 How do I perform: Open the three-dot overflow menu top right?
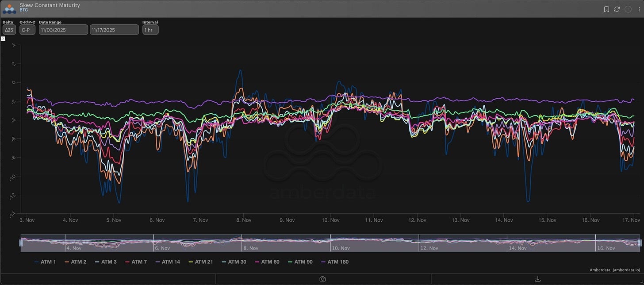pyautogui.click(x=638, y=9)
